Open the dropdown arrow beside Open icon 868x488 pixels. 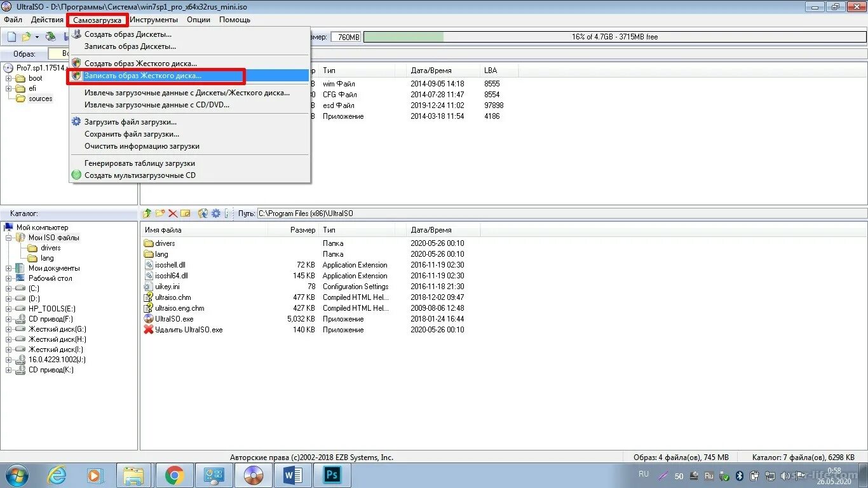pyautogui.click(x=37, y=37)
